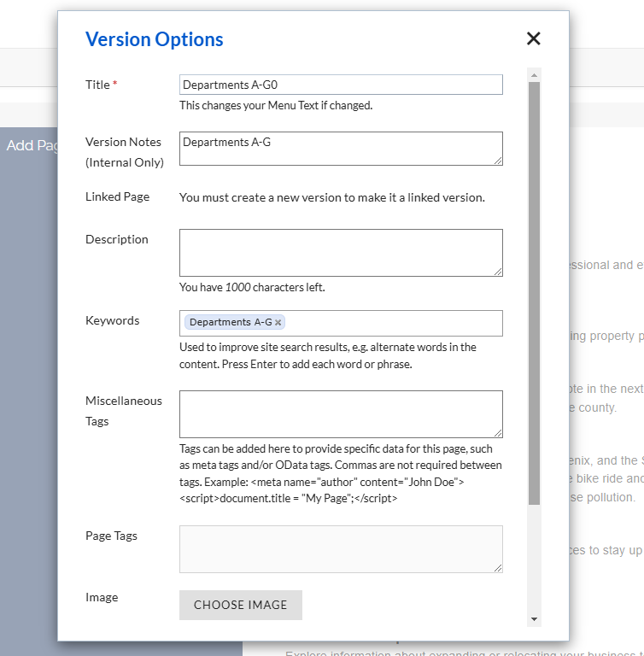Focus the Description text area
Screen dimensions: 644x656
click(x=341, y=253)
